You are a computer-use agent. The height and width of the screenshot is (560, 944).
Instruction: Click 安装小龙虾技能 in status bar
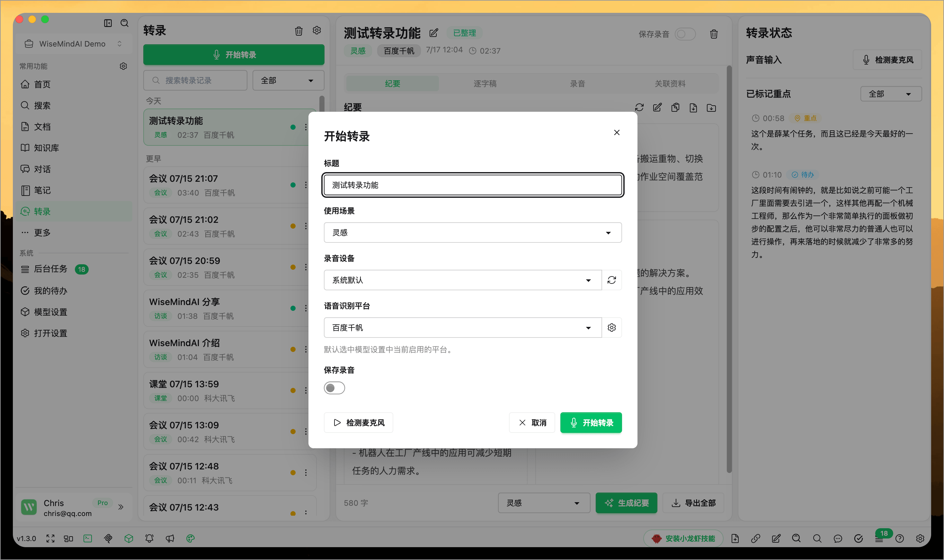(x=683, y=538)
